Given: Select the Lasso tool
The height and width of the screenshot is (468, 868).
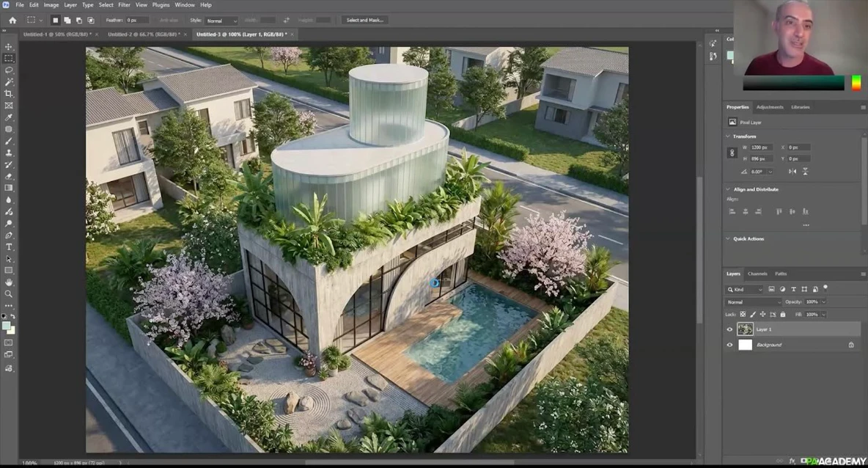Looking at the screenshot, I should point(9,70).
